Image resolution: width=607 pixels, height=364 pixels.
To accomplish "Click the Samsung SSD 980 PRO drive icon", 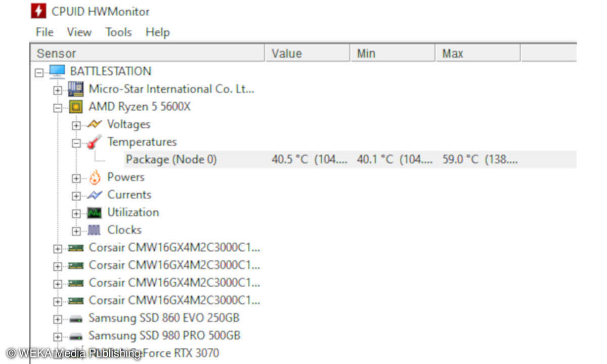I will [x=76, y=337].
